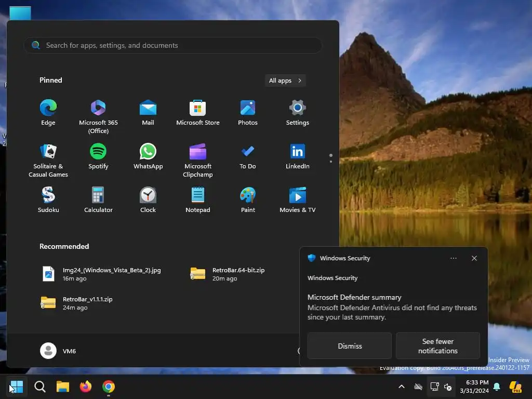Open the Sudoku game
The height and width of the screenshot is (399, 532).
coord(48,200)
